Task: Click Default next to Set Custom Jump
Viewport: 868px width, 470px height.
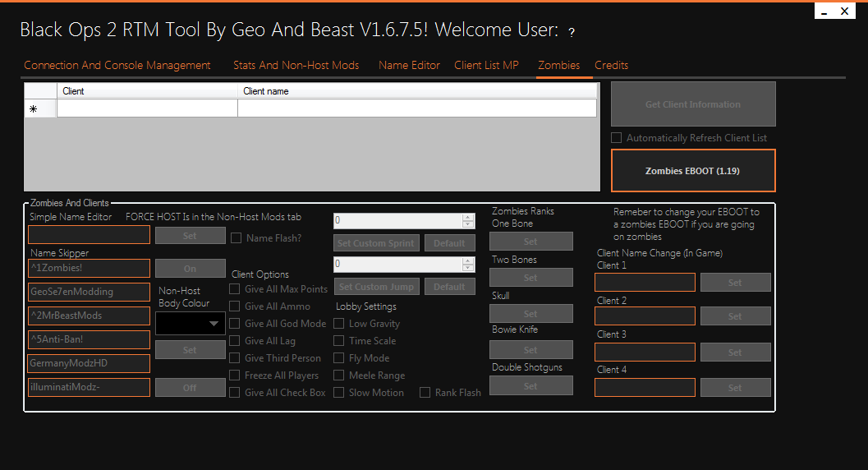Action: 449,287
